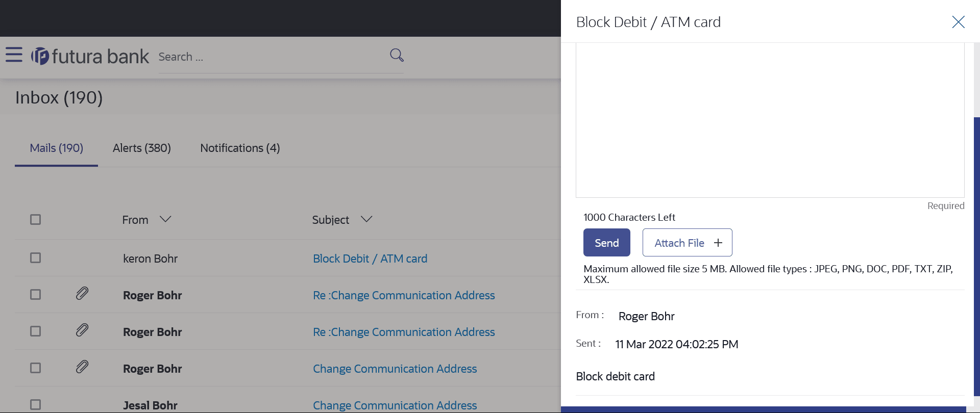This screenshot has height=413, width=980.
Task: Toggle the select-all mails checkbox
Action: (x=35, y=220)
